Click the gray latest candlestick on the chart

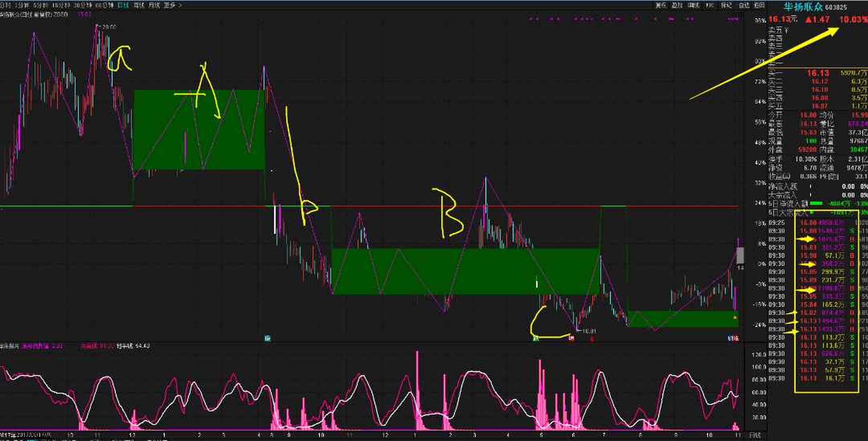point(740,255)
